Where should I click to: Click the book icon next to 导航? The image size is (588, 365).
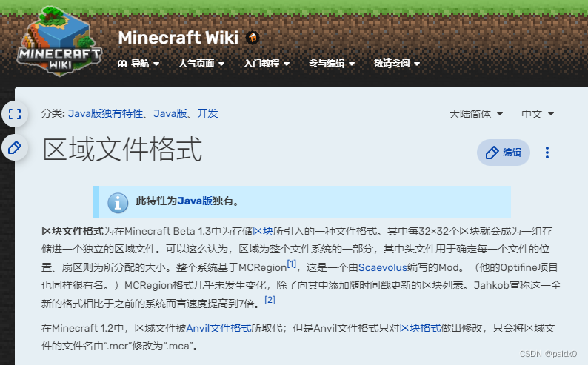click(x=122, y=64)
